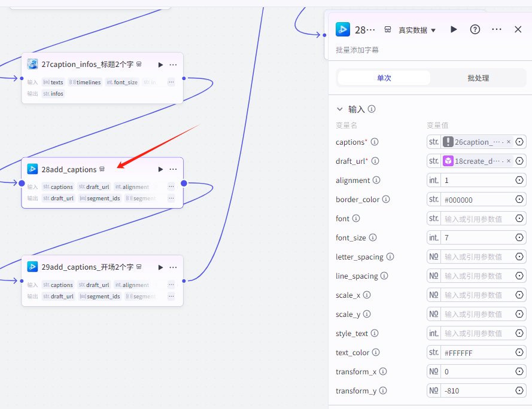
Task: Expand 28add_captions node hidden input parameters
Action: click(x=171, y=187)
